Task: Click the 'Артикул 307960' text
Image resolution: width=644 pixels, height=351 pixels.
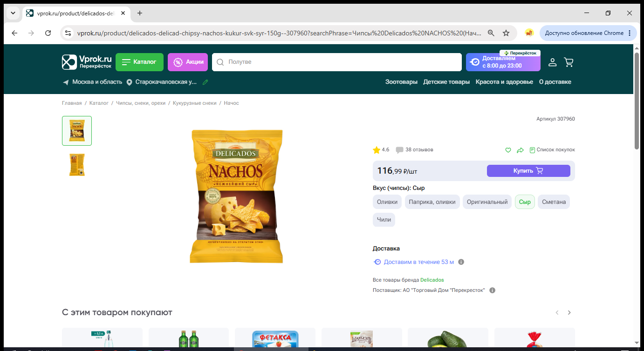Action: point(555,119)
